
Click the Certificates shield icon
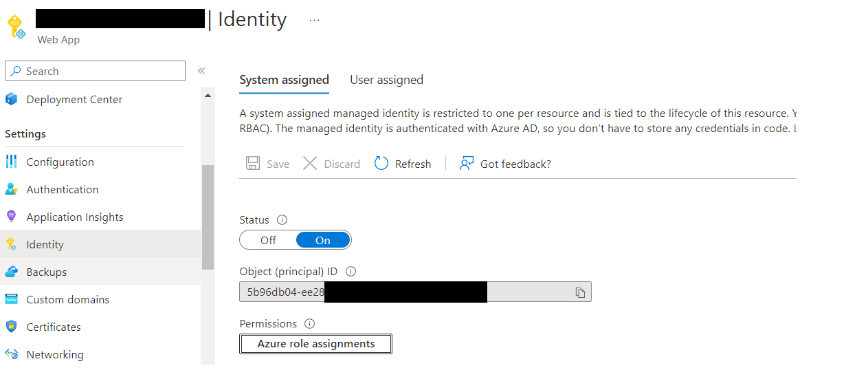[11, 327]
